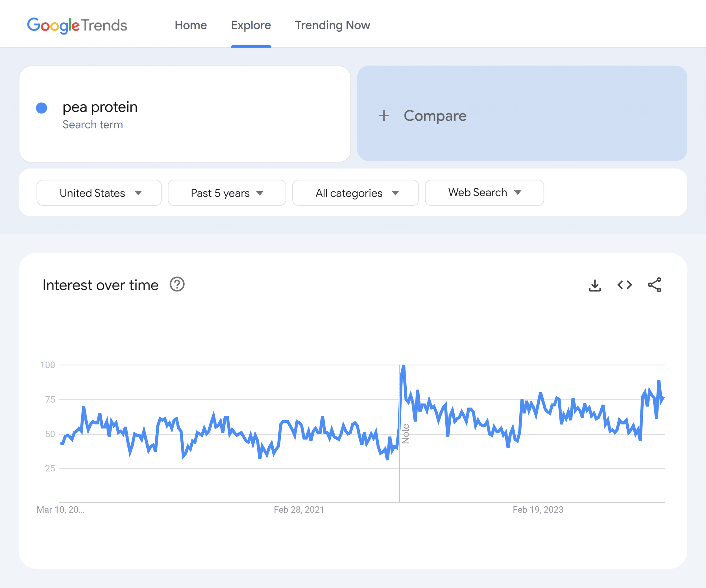The height and width of the screenshot is (588, 706).
Task: Toggle the Web Search filter option
Action: pos(484,192)
